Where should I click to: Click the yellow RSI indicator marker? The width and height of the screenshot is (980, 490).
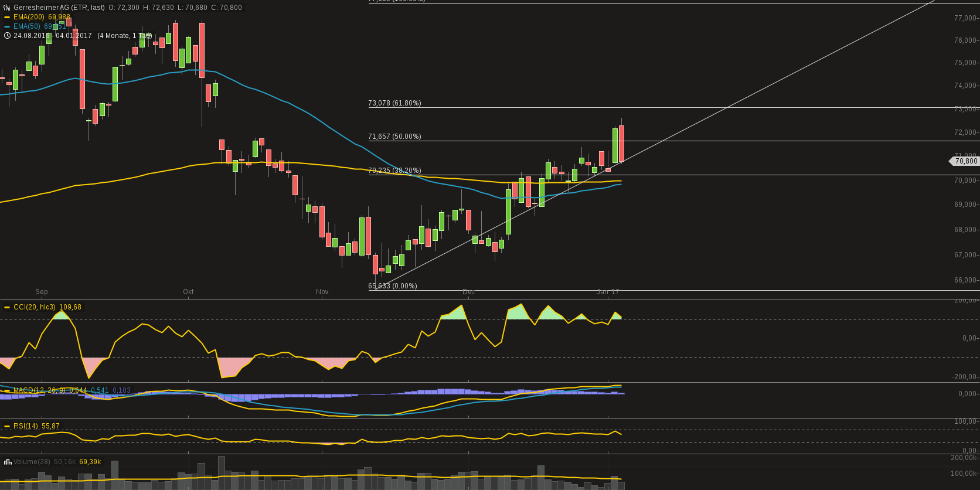(7, 426)
